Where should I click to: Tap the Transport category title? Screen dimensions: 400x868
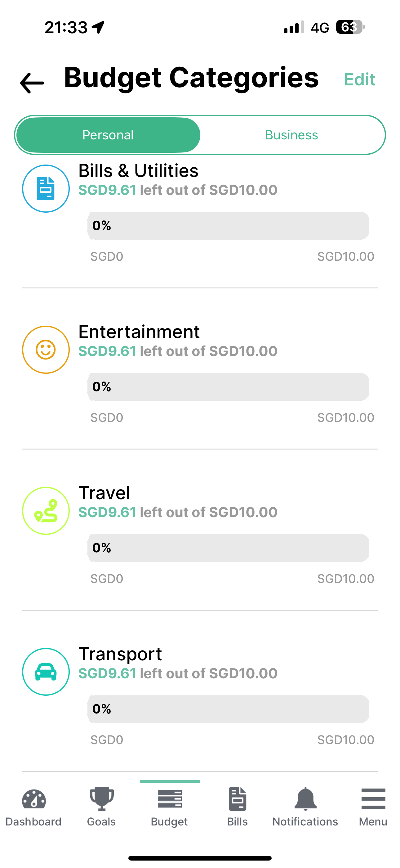click(x=120, y=654)
